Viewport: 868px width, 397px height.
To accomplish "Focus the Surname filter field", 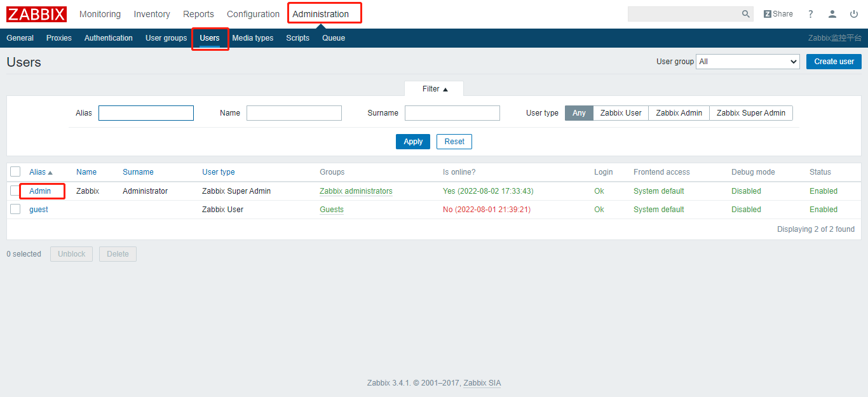I will click(x=452, y=113).
